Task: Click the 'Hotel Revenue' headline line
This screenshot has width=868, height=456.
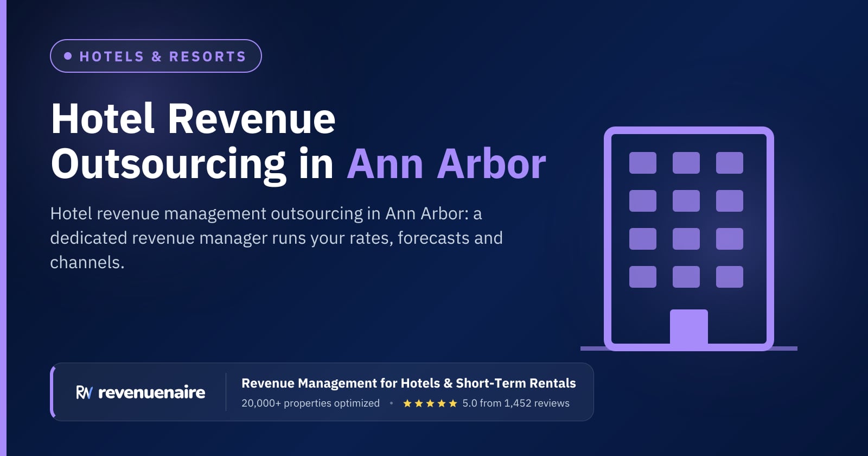Action: point(193,119)
